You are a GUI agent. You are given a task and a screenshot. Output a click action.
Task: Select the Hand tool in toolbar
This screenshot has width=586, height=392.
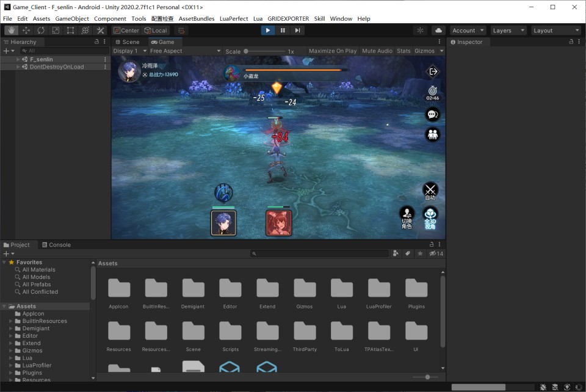click(x=11, y=31)
